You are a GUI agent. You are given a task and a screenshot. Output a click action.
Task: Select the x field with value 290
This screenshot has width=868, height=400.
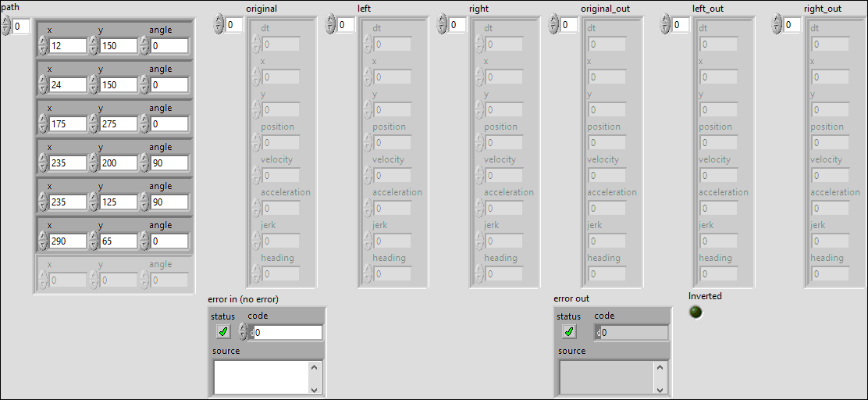click(x=67, y=241)
